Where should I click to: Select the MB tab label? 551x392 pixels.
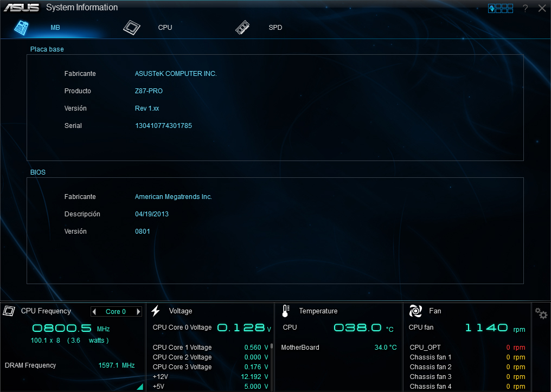coord(55,28)
